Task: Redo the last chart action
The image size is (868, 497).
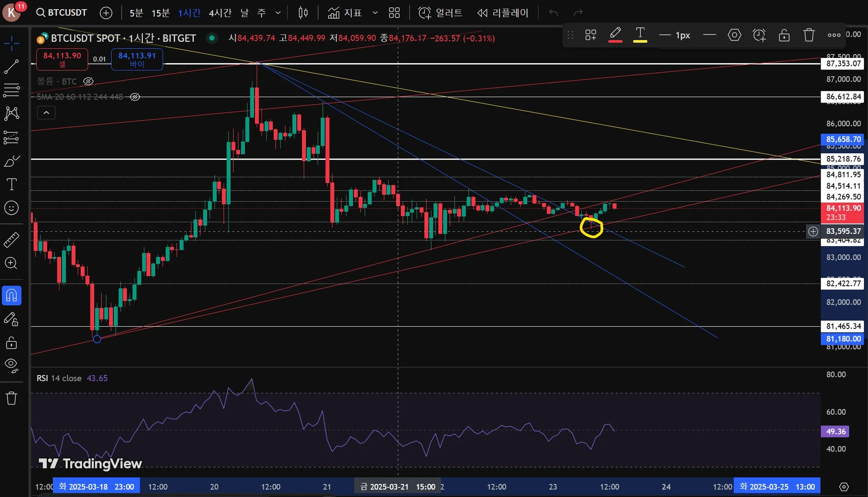Action: point(578,13)
